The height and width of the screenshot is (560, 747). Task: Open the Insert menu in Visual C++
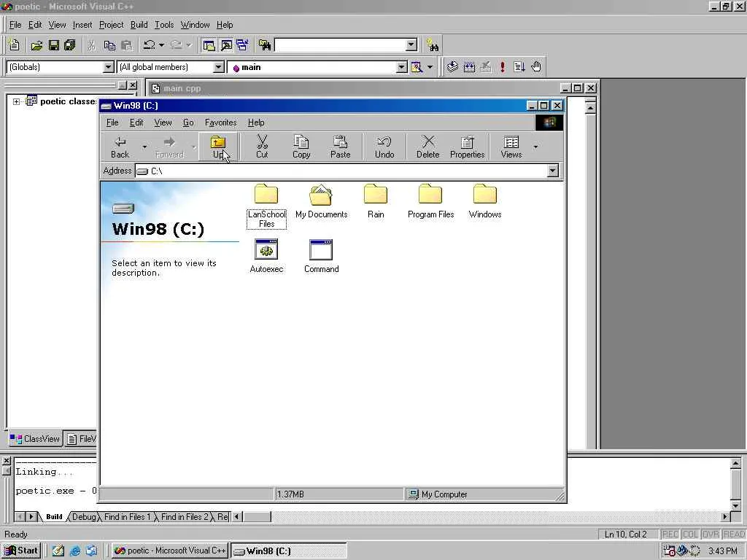click(82, 25)
